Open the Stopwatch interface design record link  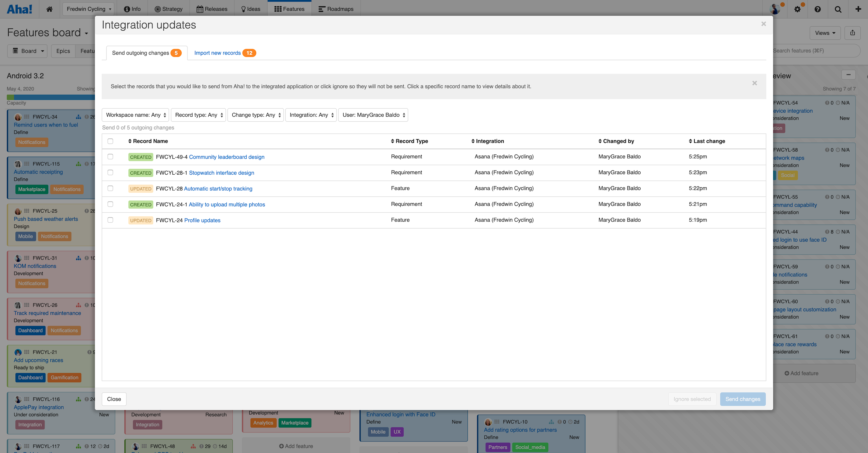click(x=221, y=173)
